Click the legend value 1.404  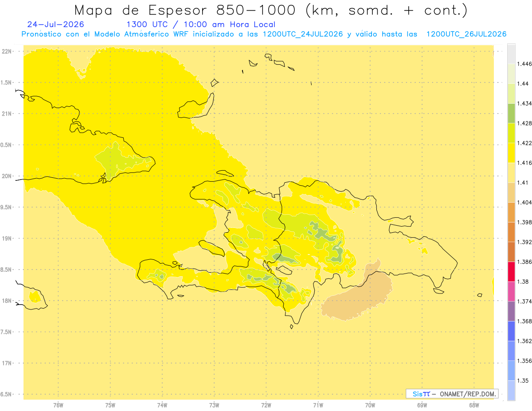coord(525,202)
